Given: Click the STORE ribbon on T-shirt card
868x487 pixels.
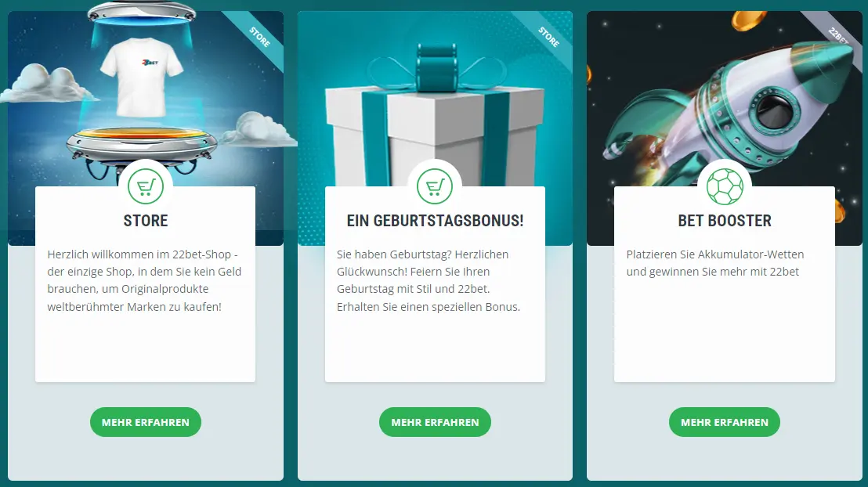Looking at the screenshot, I should (x=259, y=37).
